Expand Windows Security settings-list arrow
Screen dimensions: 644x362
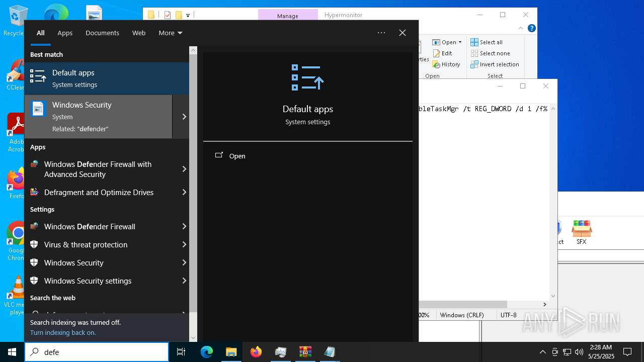pos(184,262)
